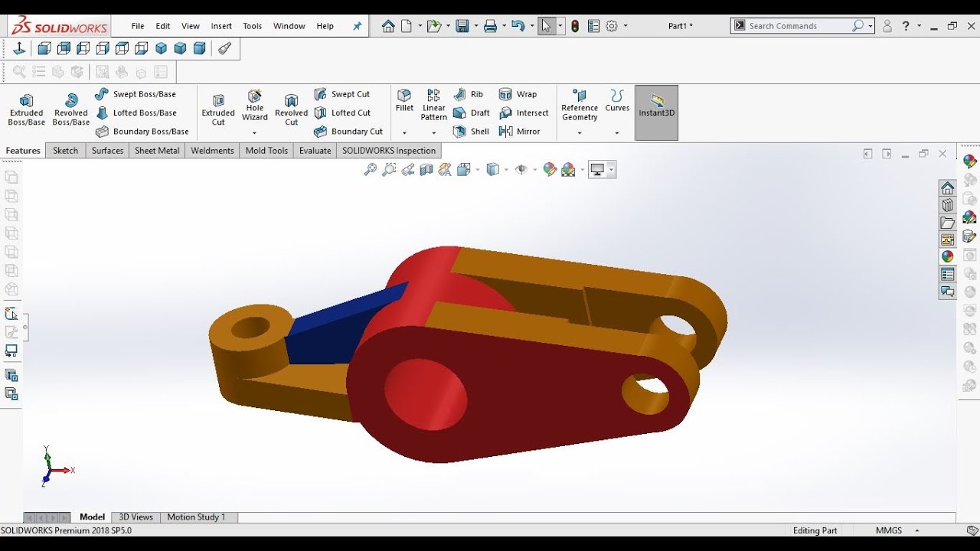Viewport: 980px width, 551px height.
Task: Click the Search Commands input field
Action: [x=798, y=26]
